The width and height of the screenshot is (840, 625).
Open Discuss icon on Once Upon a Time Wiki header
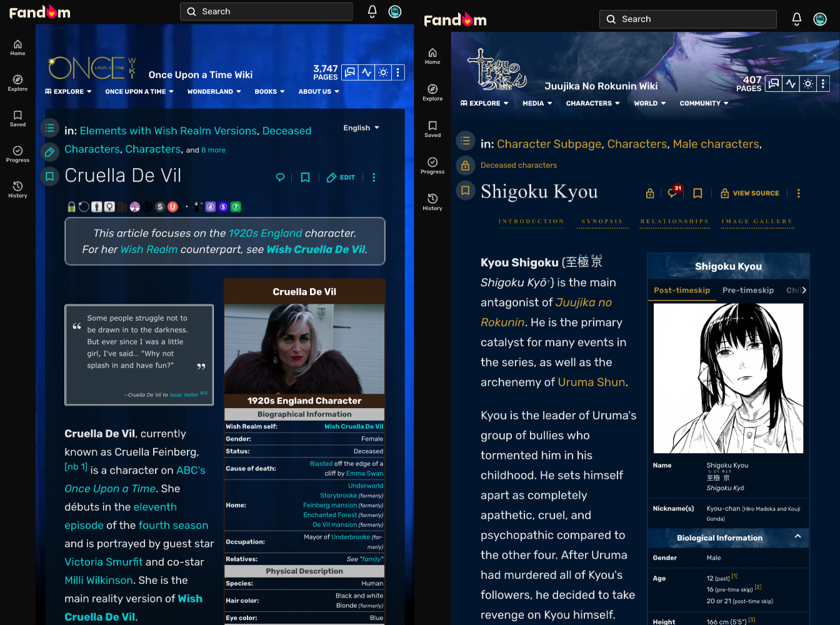(350, 72)
